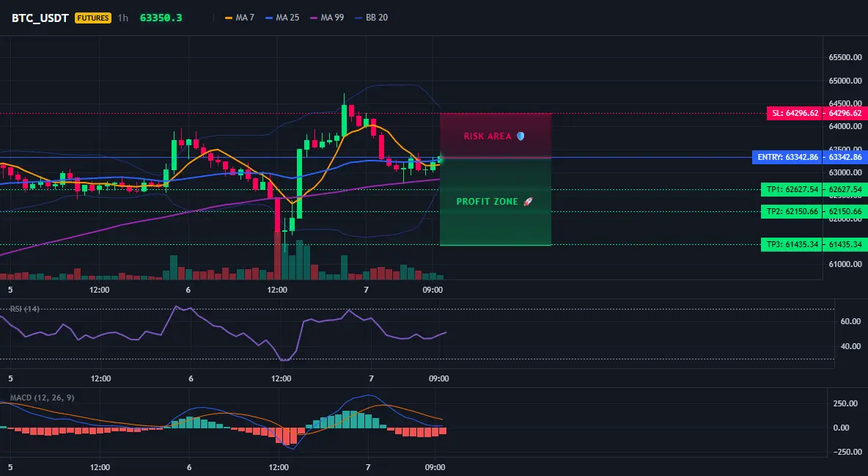Click the 65500.00 price axis label
The image size is (868, 476).
pos(845,58)
